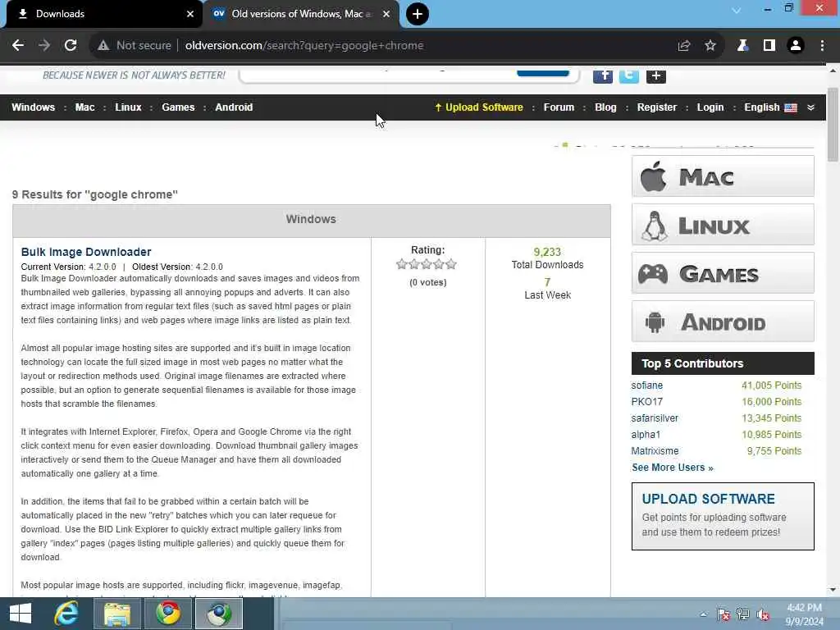
Task: Open the tab search dropdown arrow
Action: click(x=737, y=10)
